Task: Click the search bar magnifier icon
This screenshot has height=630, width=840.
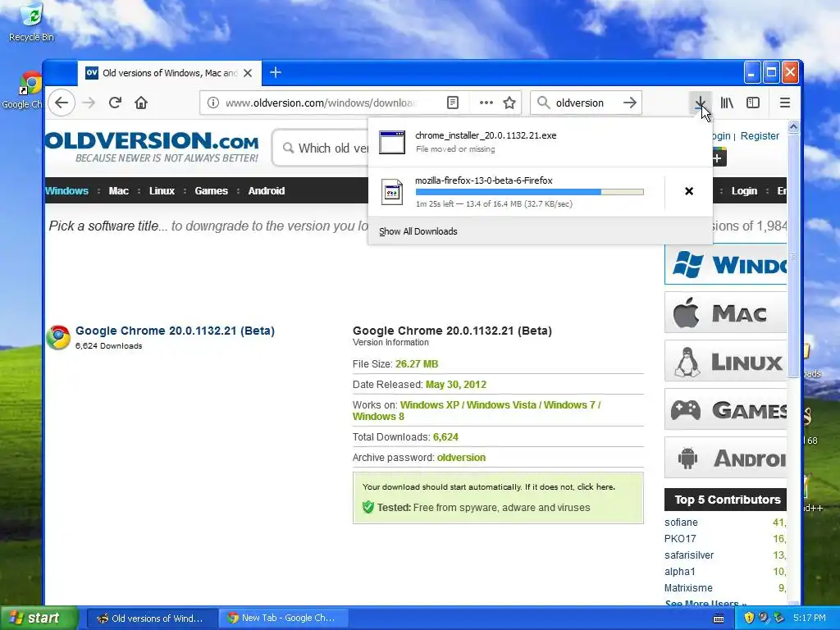Action: [543, 103]
